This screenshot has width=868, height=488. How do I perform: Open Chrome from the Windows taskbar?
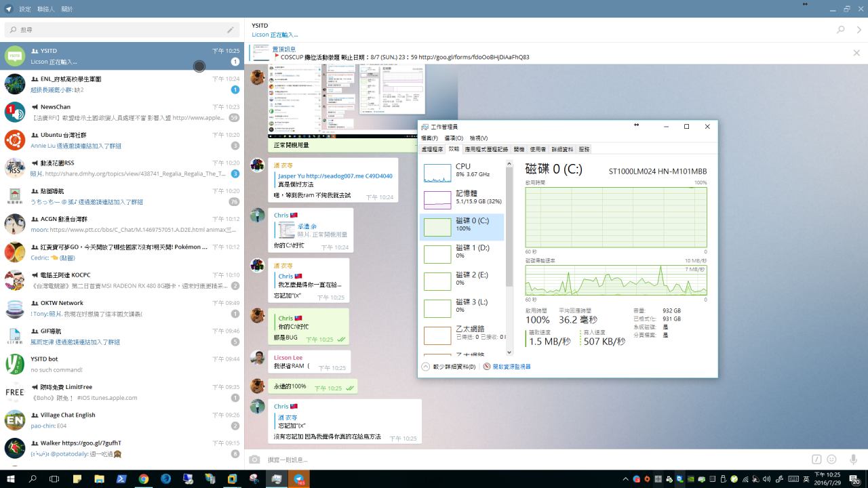(144, 479)
